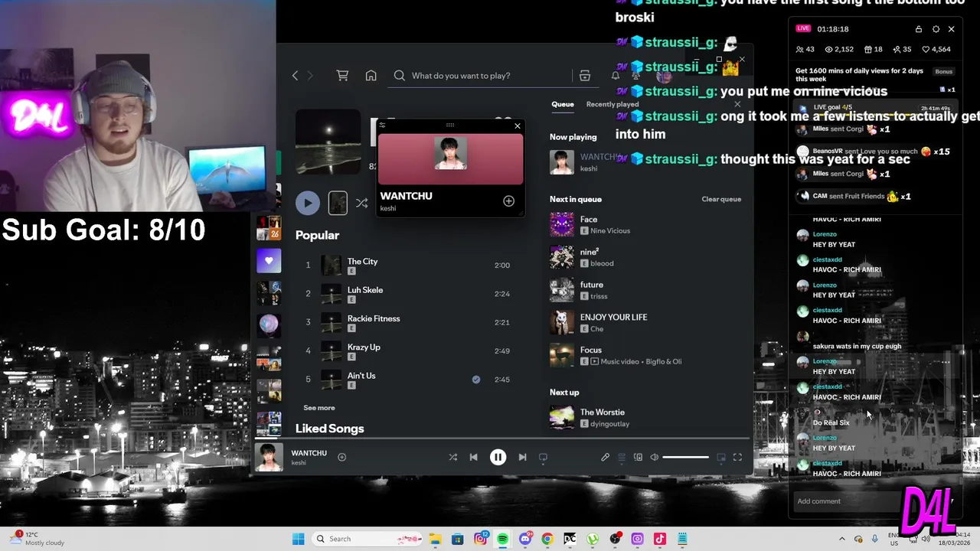The height and width of the screenshot is (551, 980).
Task: Adjust the Spotify volume slider
Action: [x=685, y=457]
